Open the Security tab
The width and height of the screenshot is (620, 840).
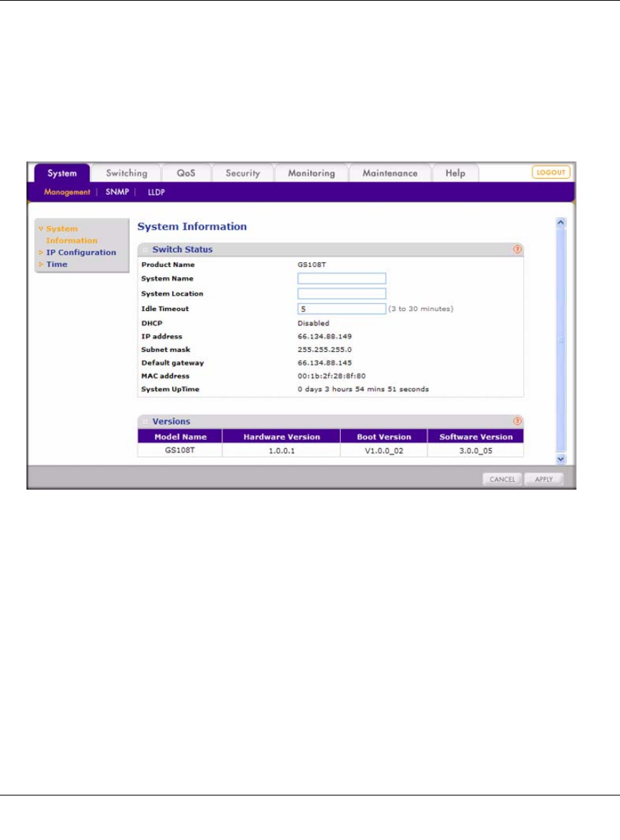point(243,173)
